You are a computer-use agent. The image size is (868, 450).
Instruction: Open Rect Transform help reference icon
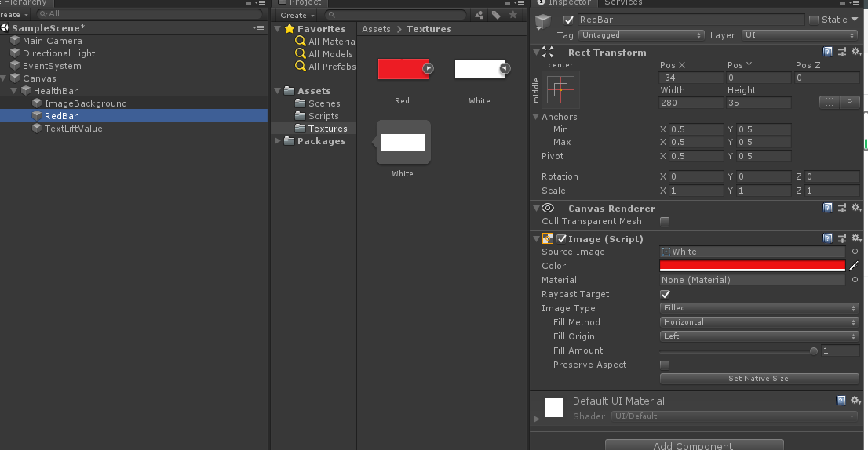point(828,52)
